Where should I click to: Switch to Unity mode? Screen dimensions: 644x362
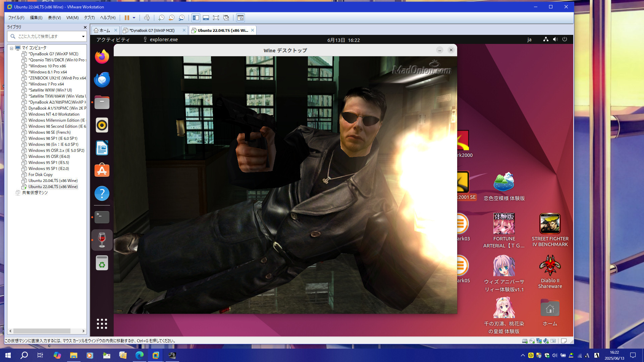[226, 18]
